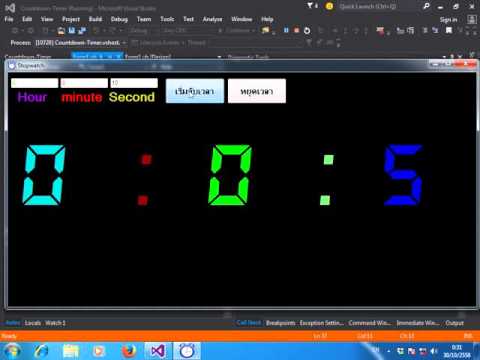Click the account avatar icon beside Sign in
480x360 pixels.
(471, 19)
